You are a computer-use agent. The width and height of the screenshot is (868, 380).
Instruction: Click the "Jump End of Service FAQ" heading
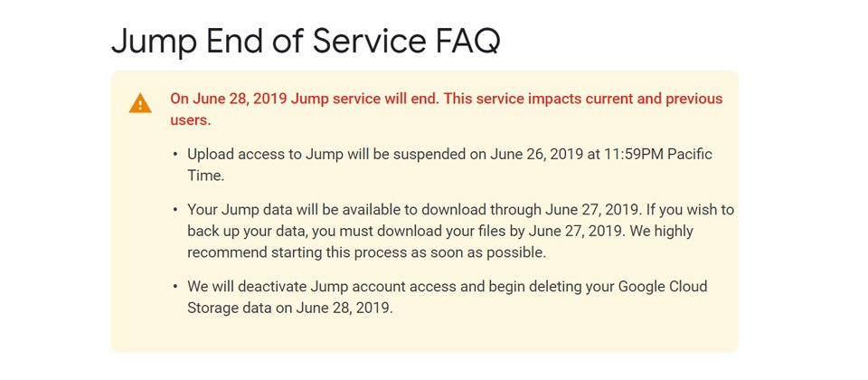[305, 41]
